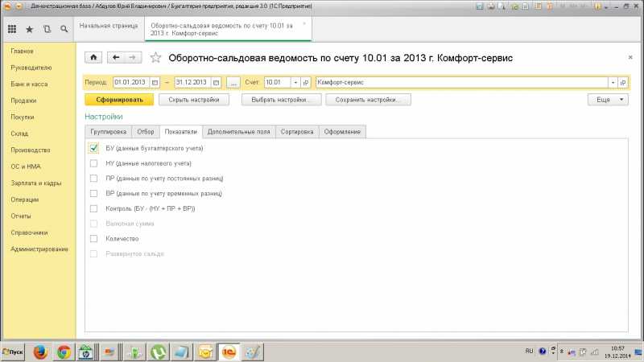Open Покупки section in sidebar

click(23, 117)
